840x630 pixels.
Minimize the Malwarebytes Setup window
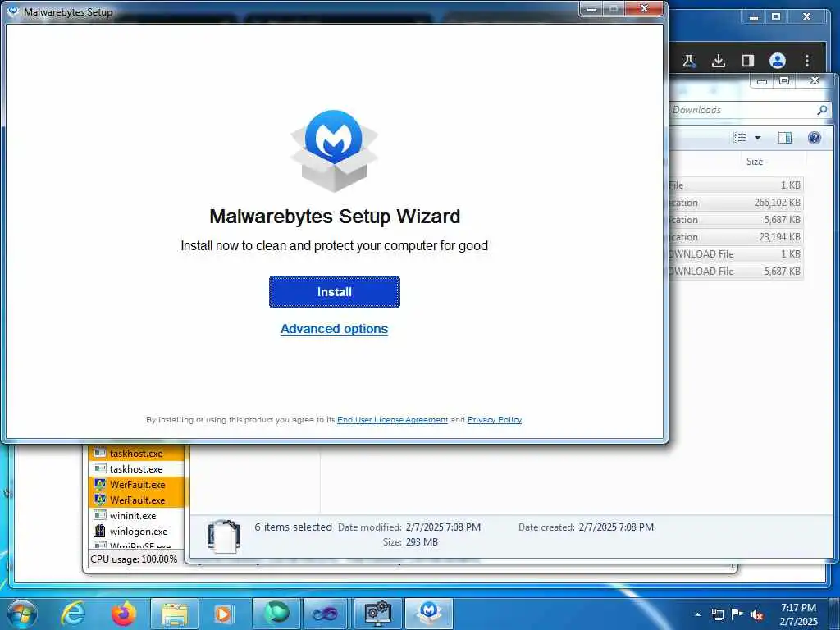[x=591, y=9]
